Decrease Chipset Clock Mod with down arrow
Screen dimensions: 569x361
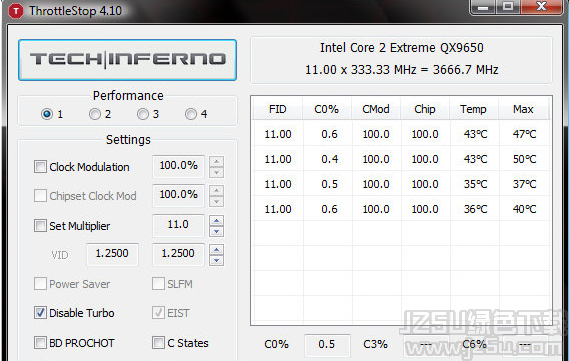pos(216,202)
